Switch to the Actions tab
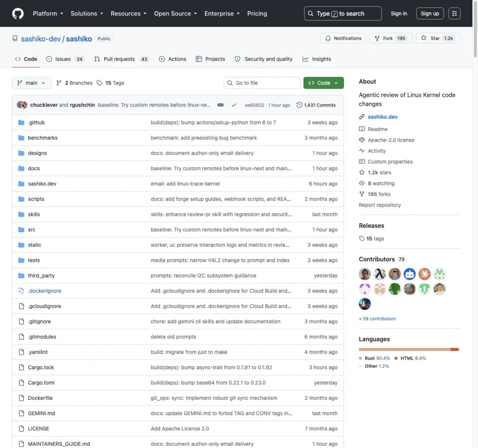The height and width of the screenshot is (448, 478). tap(173, 59)
